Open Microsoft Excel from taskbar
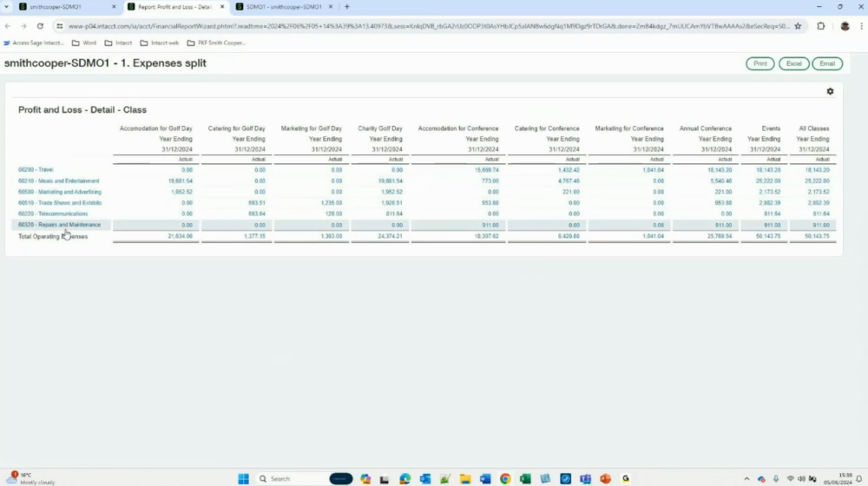Viewport: 868px width, 486px height. (525, 479)
